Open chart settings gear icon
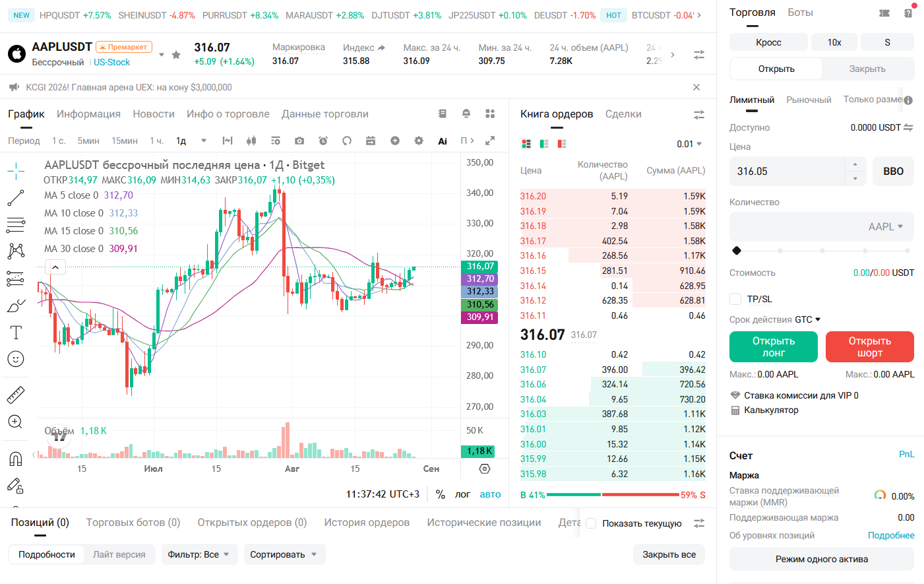 (x=419, y=141)
